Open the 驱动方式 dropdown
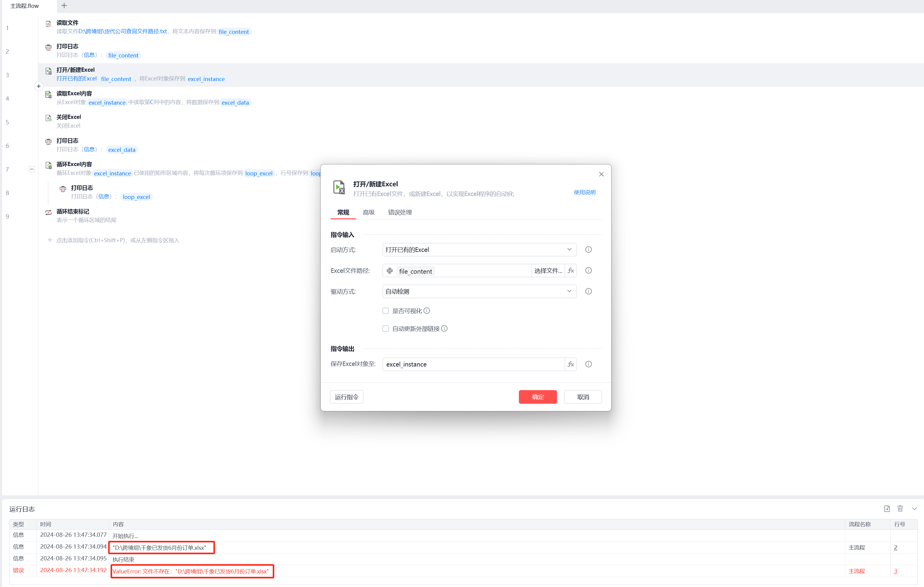This screenshot has width=924, height=587. [x=479, y=291]
